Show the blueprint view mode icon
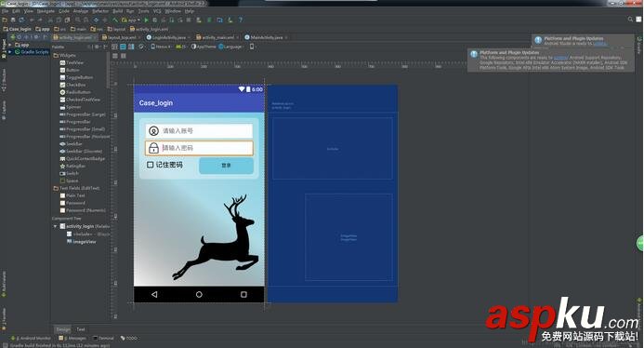This screenshot has width=644, height=348. 123,47
